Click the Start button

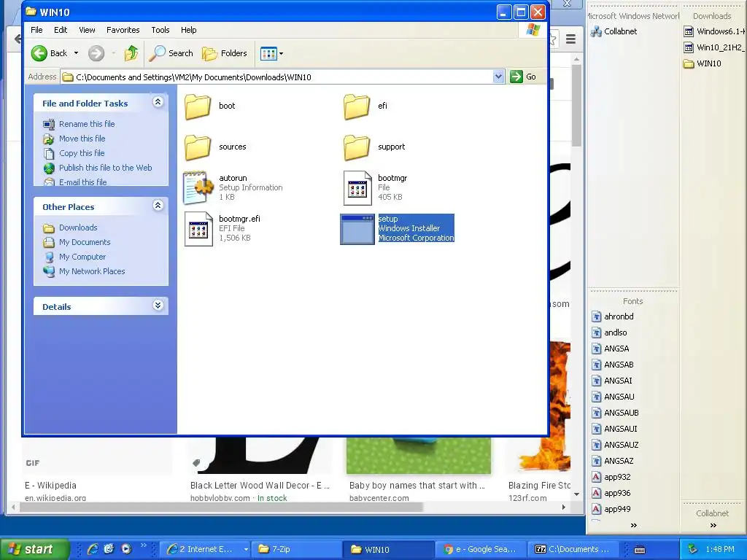pos(34,550)
